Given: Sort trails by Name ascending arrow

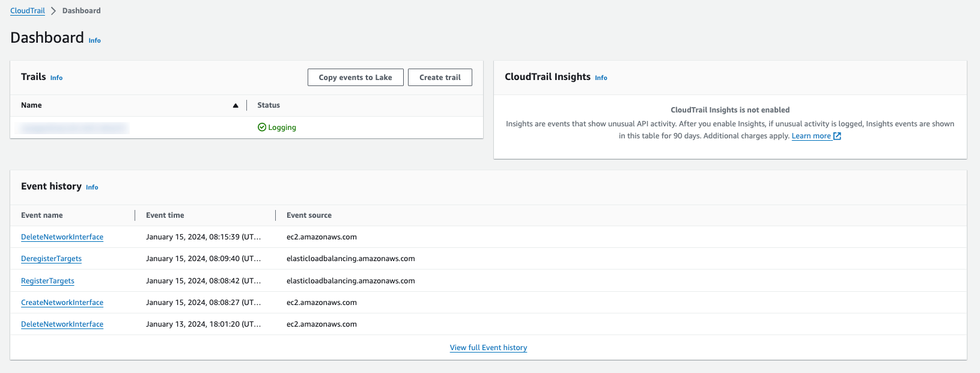Looking at the screenshot, I should pyautogui.click(x=236, y=105).
